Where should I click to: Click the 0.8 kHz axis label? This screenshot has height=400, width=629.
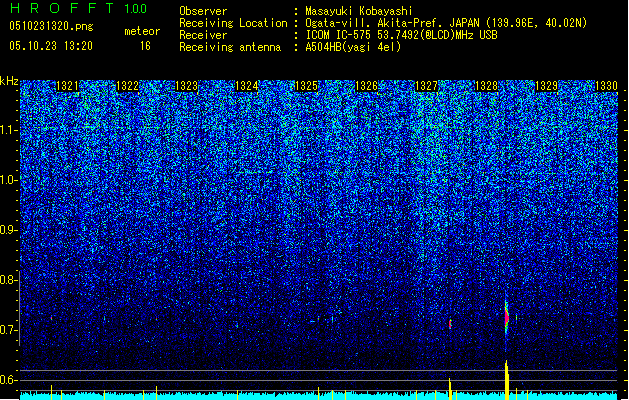[8, 280]
